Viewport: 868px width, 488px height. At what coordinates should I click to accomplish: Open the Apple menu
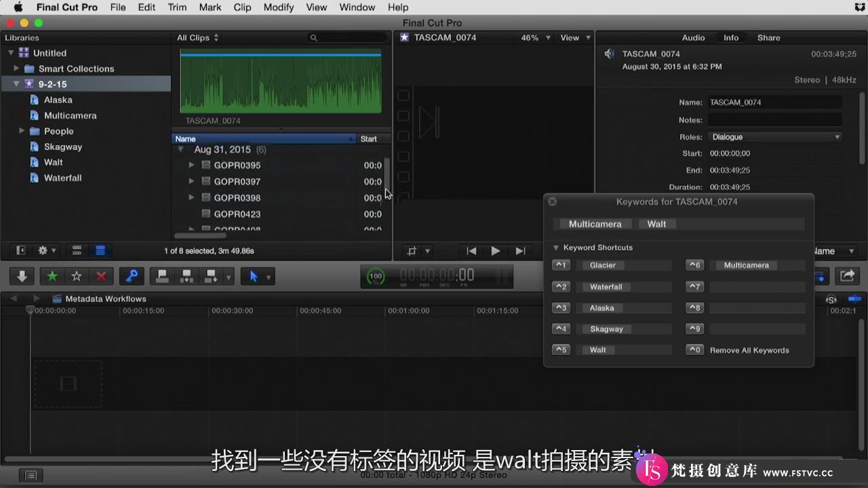coord(18,7)
